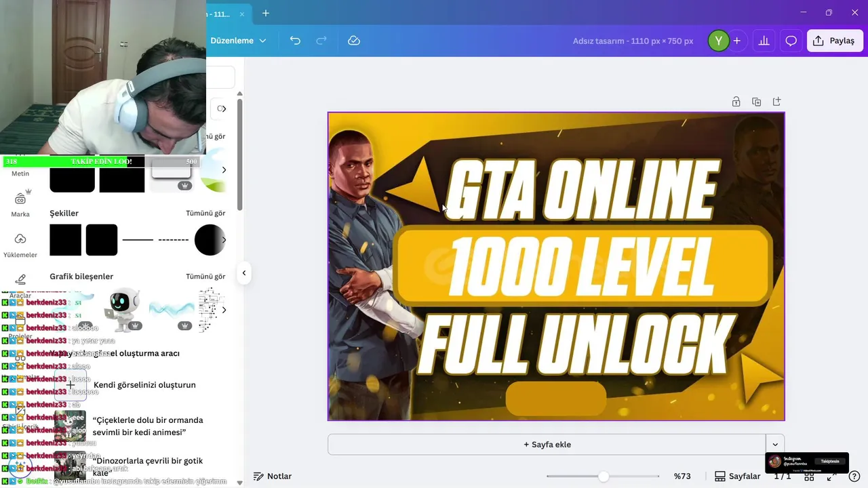
Task: Collapse the side panel arrow
Action: click(243, 273)
